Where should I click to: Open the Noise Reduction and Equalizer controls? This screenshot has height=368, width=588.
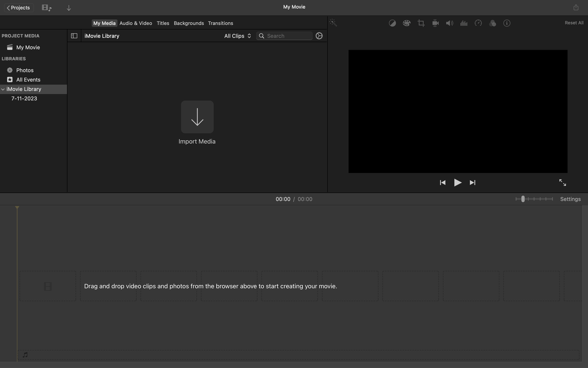coord(464,23)
